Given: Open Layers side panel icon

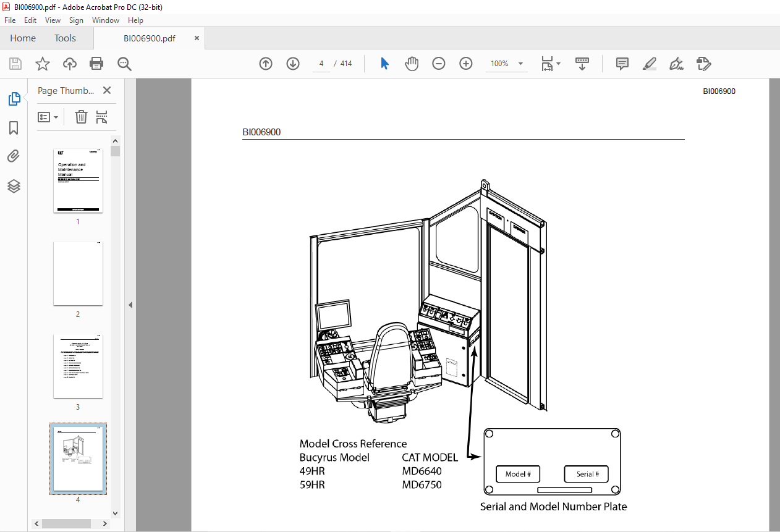Looking at the screenshot, I should [14, 186].
